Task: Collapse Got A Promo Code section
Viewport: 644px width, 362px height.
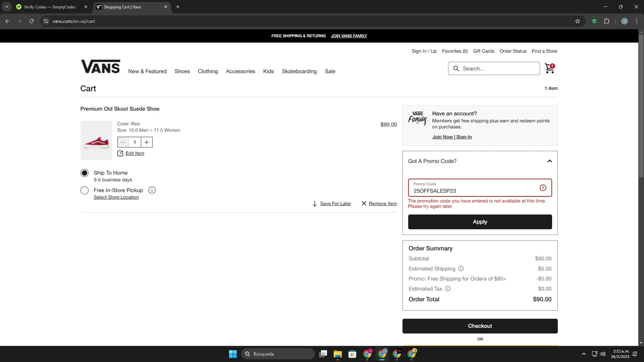Action: pyautogui.click(x=550, y=161)
